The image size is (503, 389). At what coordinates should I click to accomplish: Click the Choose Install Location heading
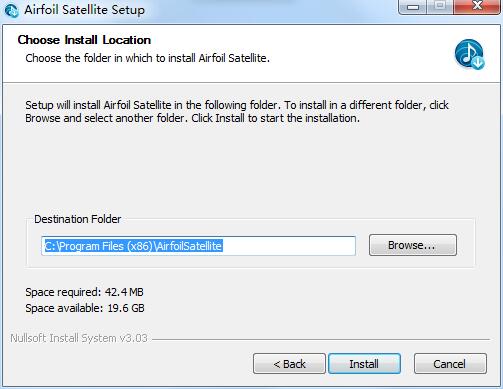[84, 40]
